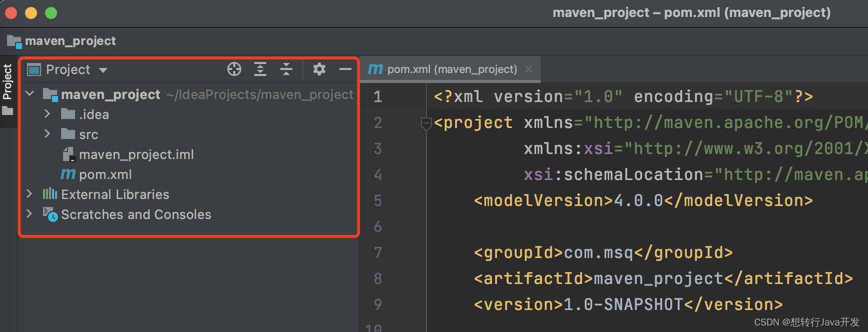Select External Libraries entry
The height and width of the screenshot is (332, 868).
coord(115,194)
